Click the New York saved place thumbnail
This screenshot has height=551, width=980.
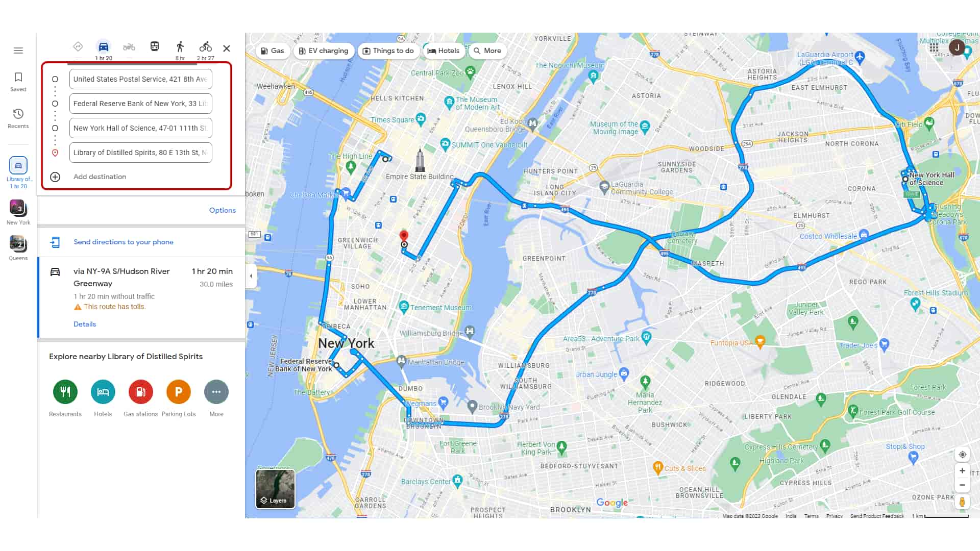(18, 208)
